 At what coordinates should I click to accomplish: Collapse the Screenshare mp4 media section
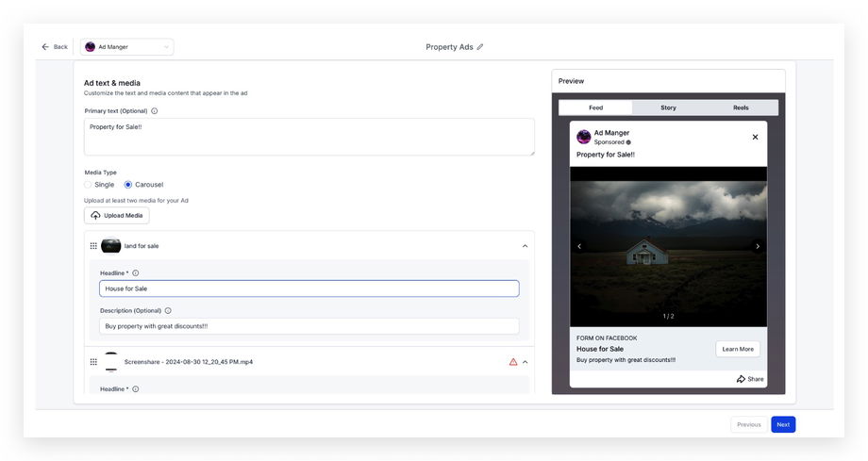(525, 362)
